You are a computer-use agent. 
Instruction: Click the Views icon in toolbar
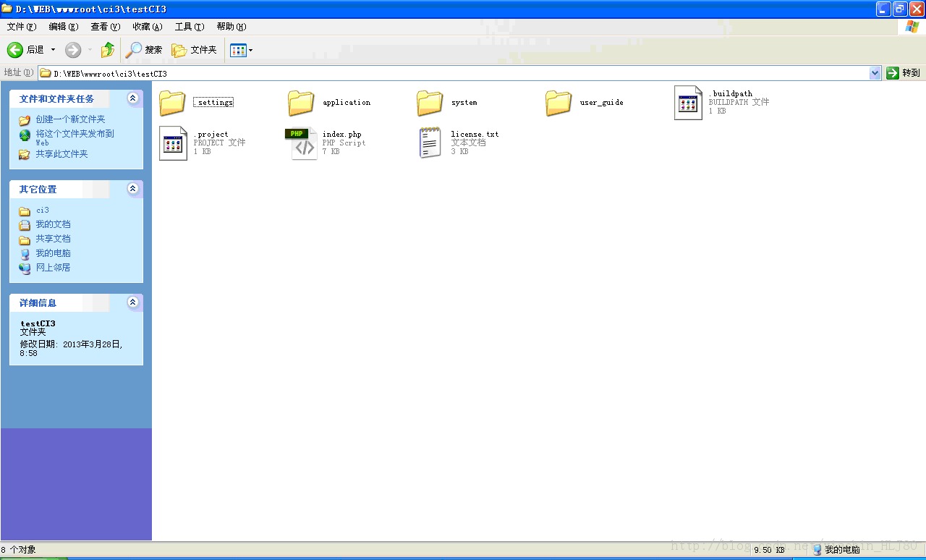pos(238,50)
